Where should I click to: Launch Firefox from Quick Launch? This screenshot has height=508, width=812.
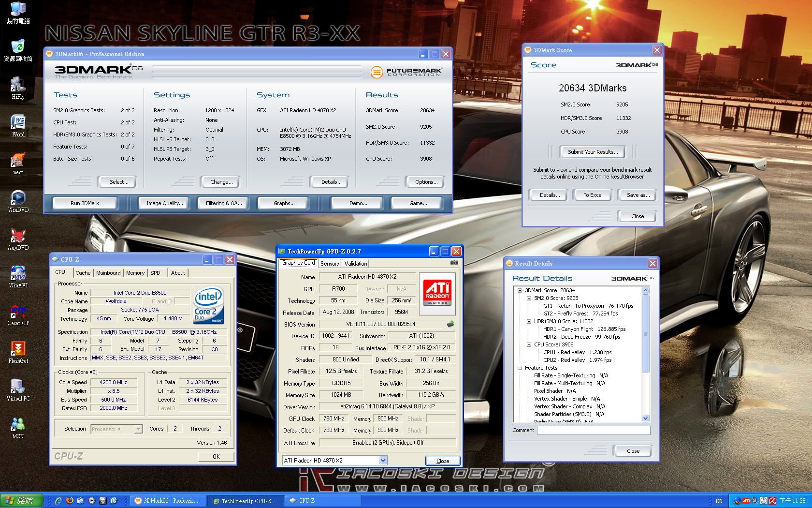pos(70,501)
